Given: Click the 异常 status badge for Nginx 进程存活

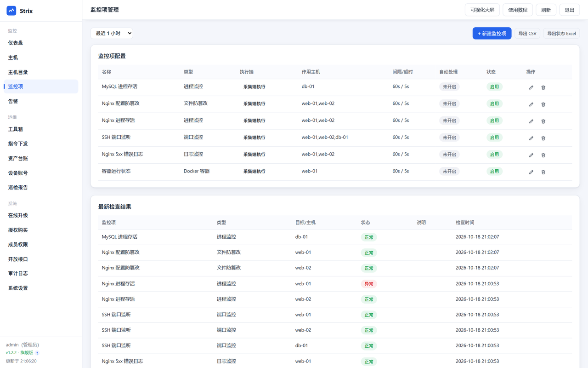Looking at the screenshot, I should pos(369,284).
